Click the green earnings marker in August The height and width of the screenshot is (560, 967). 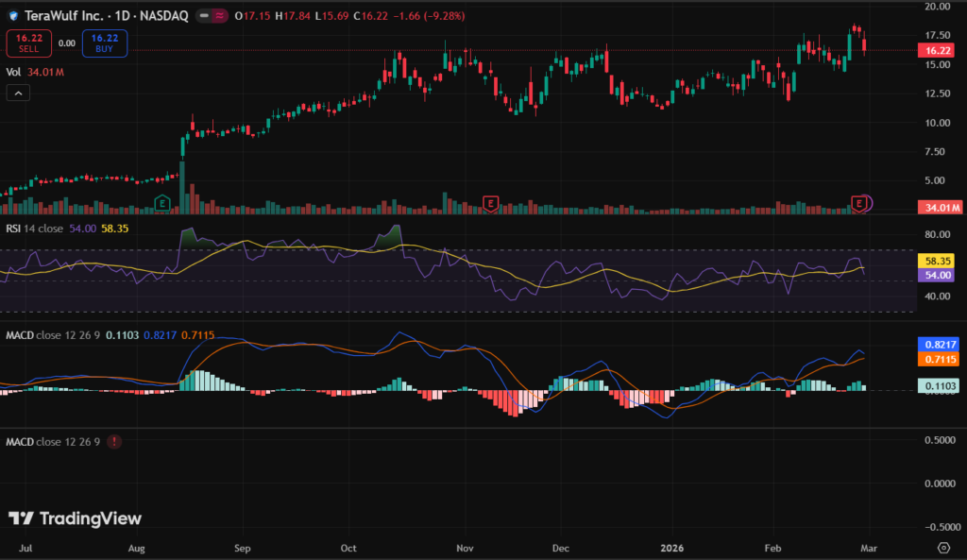161,203
